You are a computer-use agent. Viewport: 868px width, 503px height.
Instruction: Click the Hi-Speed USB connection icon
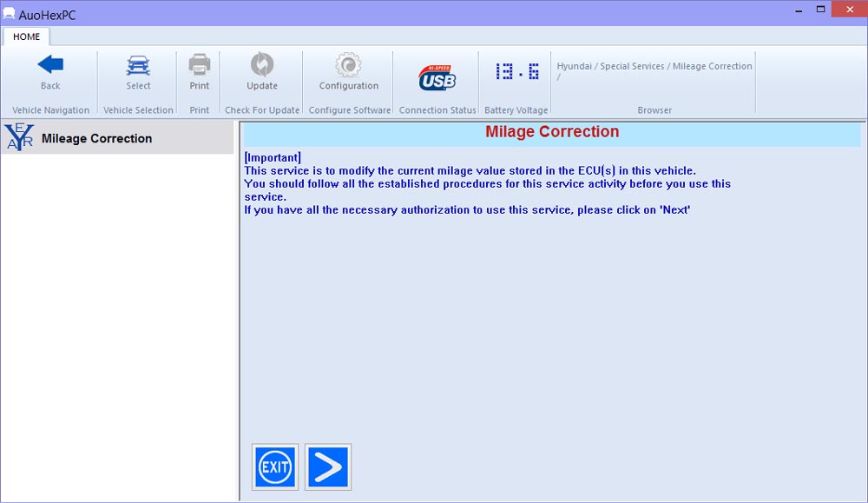click(437, 77)
